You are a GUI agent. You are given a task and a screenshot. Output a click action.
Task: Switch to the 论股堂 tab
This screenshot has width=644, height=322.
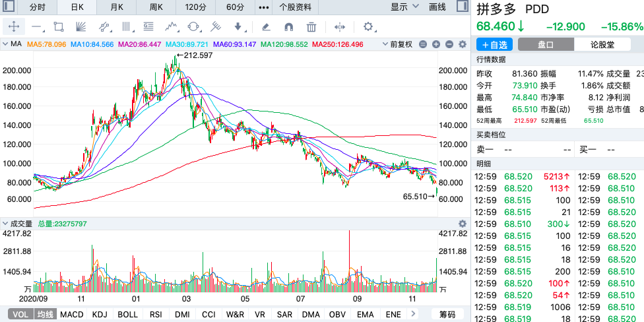tap(601, 44)
